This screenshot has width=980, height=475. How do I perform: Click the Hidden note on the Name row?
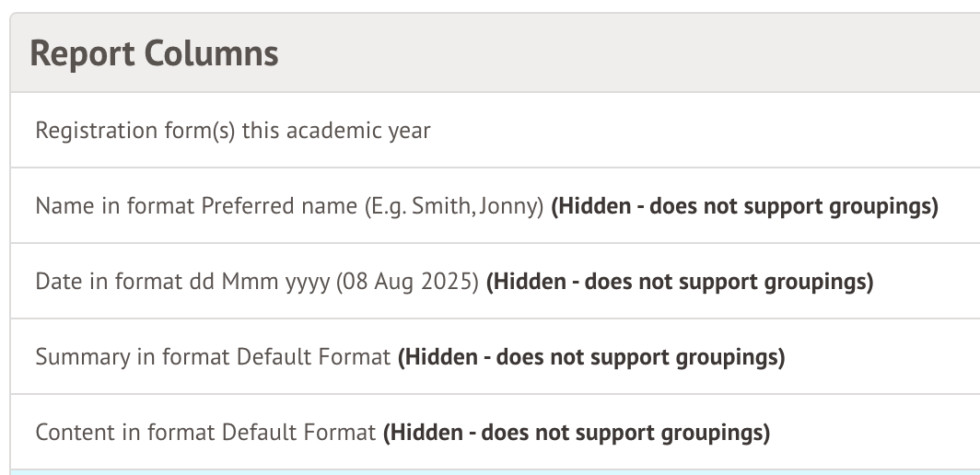pyautogui.click(x=744, y=206)
